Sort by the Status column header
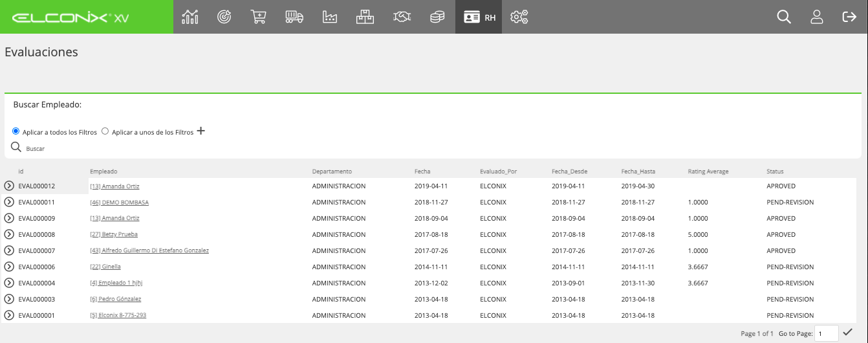The height and width of the screenshot is (343, 868). coord(775,171)
